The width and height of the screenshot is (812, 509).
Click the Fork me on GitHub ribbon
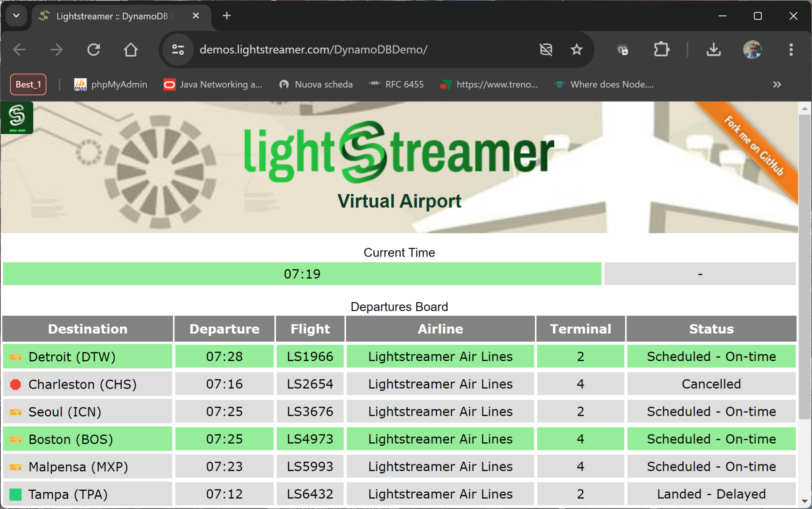[754, 146]
